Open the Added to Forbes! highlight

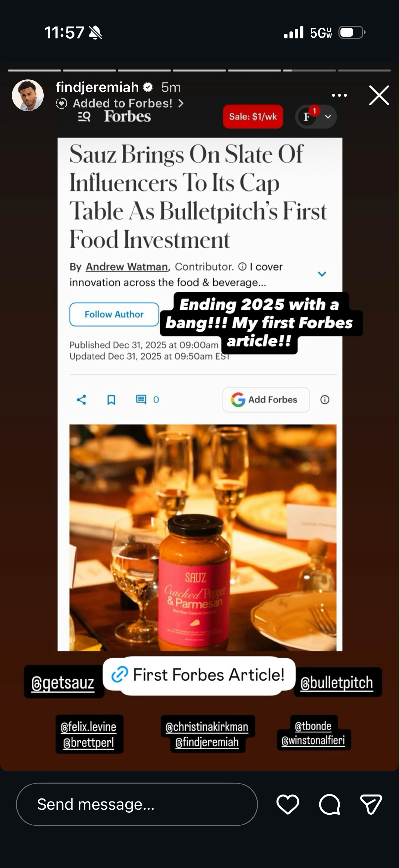click(x=120, y=103)
